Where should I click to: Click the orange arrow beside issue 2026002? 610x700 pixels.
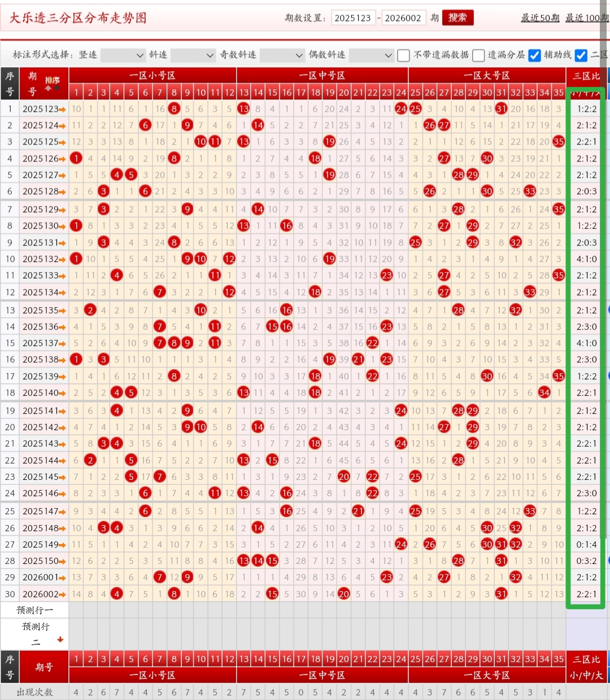pos(62,594)
